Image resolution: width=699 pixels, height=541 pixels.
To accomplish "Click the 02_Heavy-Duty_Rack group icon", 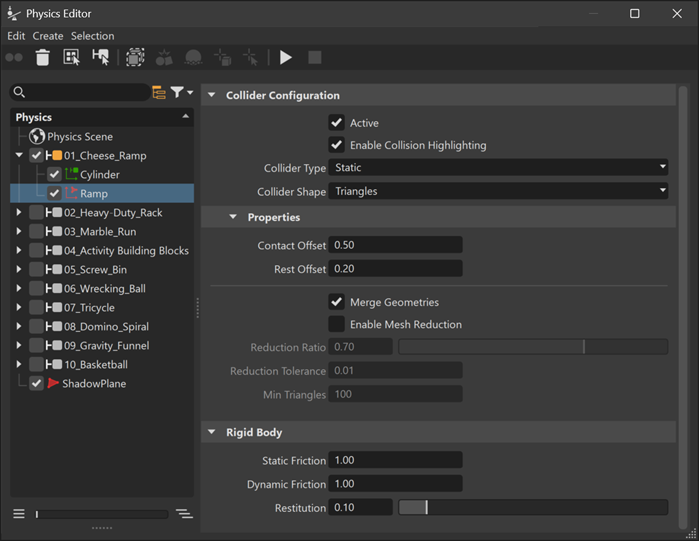I will pos(53,213).
